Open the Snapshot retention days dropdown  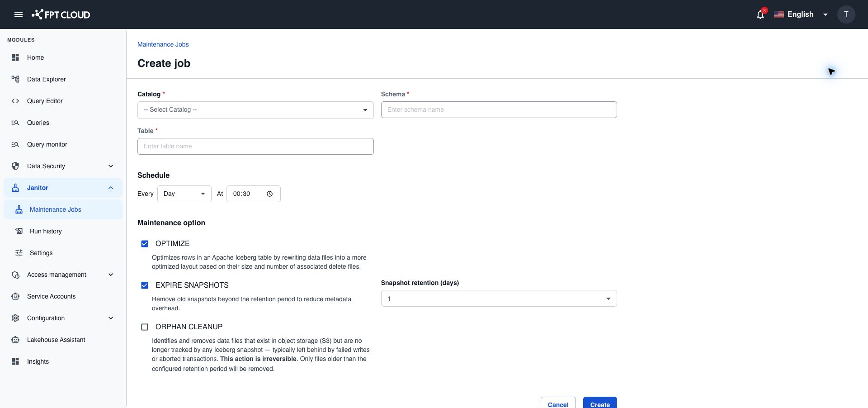[x=499, y=299]
